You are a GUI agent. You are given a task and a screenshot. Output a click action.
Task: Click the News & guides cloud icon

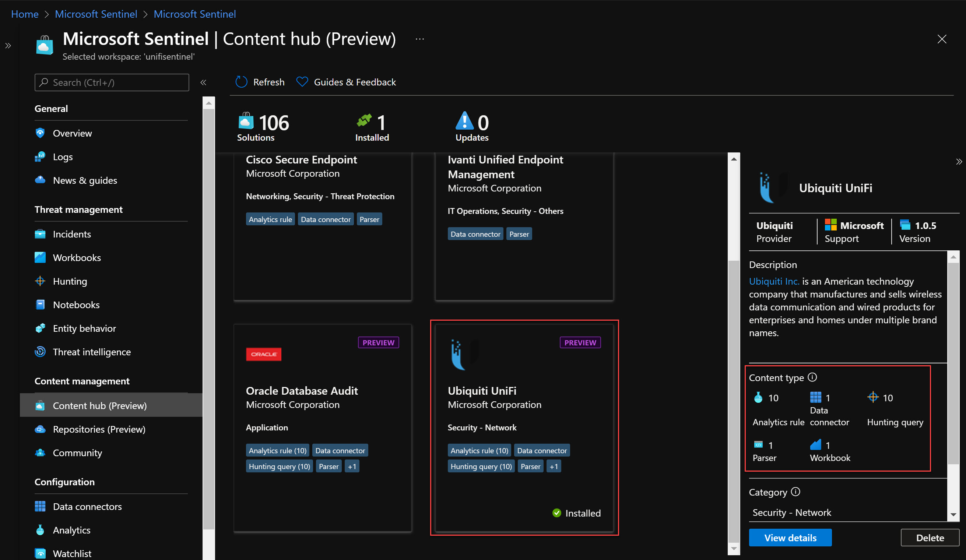[40, 180]
